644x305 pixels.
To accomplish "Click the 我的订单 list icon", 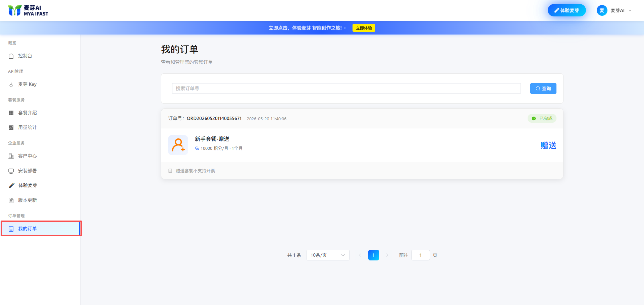I will pyautogui.click(x=11, y=229).
